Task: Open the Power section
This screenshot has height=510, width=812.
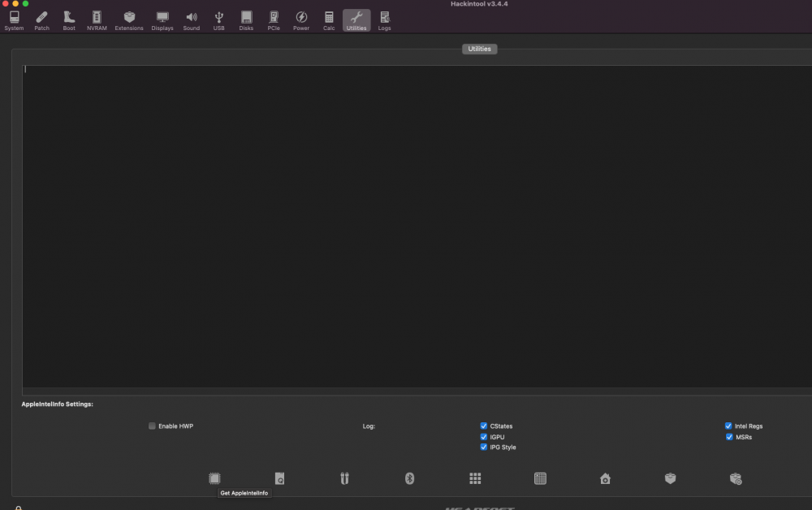Action: [301, 21]
